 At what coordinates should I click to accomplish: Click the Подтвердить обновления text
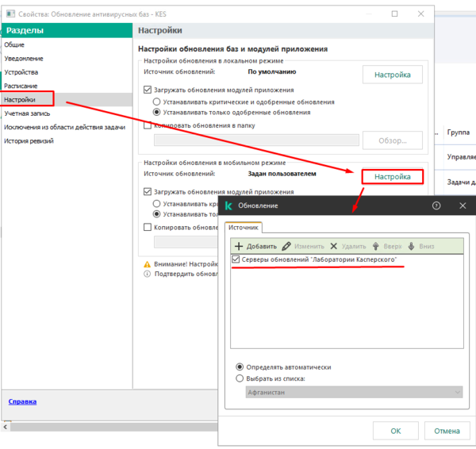(186, 274)
